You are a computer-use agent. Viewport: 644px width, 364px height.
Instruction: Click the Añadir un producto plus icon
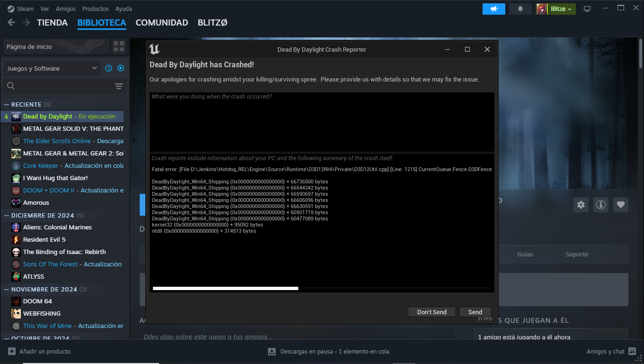pyautogui.click(x=12, y=351)
